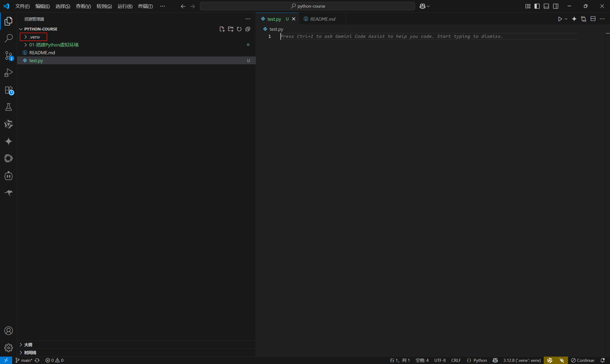Expand the 大纲 outline section

(28, 345)
